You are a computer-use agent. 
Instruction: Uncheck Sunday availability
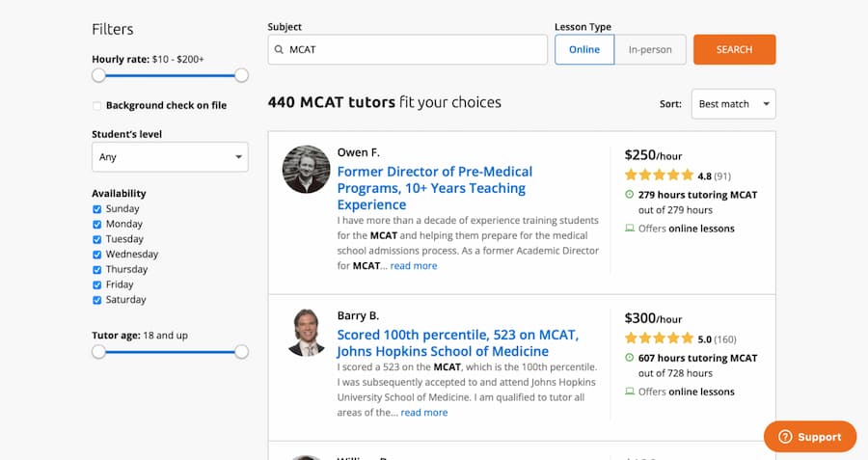click(96, 208)
